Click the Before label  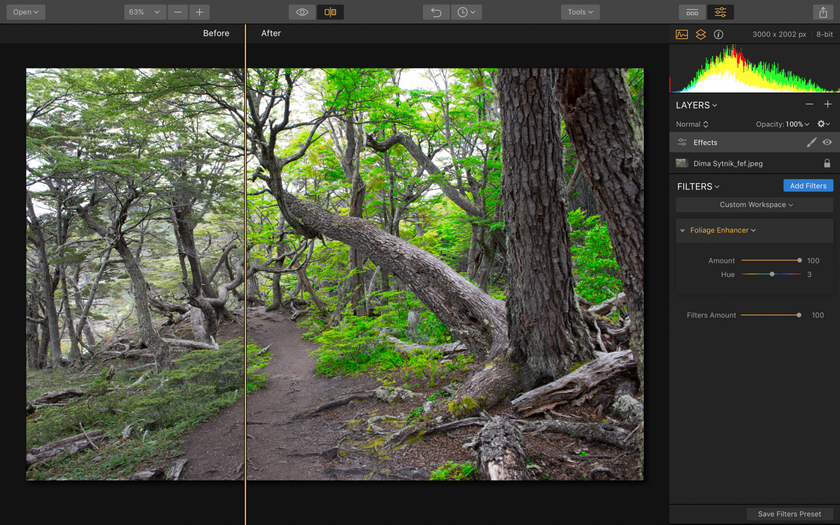pyautogui.click(x=216, y=33)
